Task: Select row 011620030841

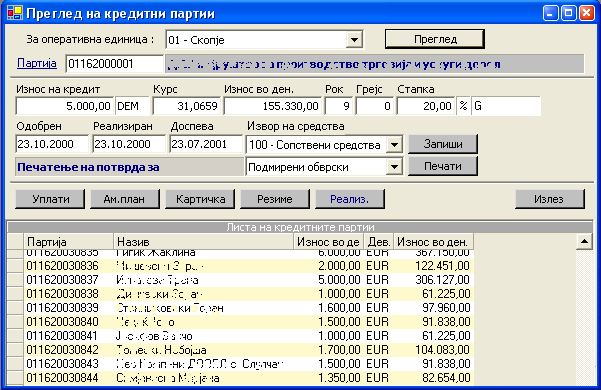Action: tap(241, 336)
